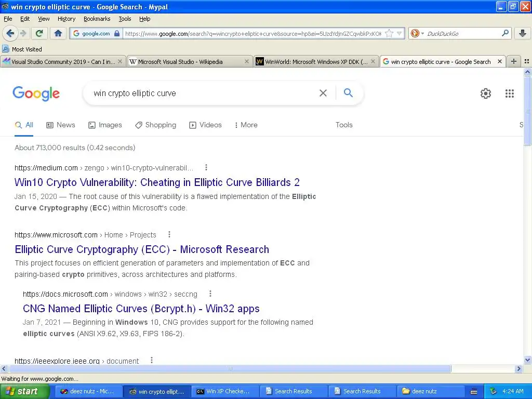Close the Microsoft Visual Studio Wikipedia tab
532x399 pixels.
pos(247,61)
